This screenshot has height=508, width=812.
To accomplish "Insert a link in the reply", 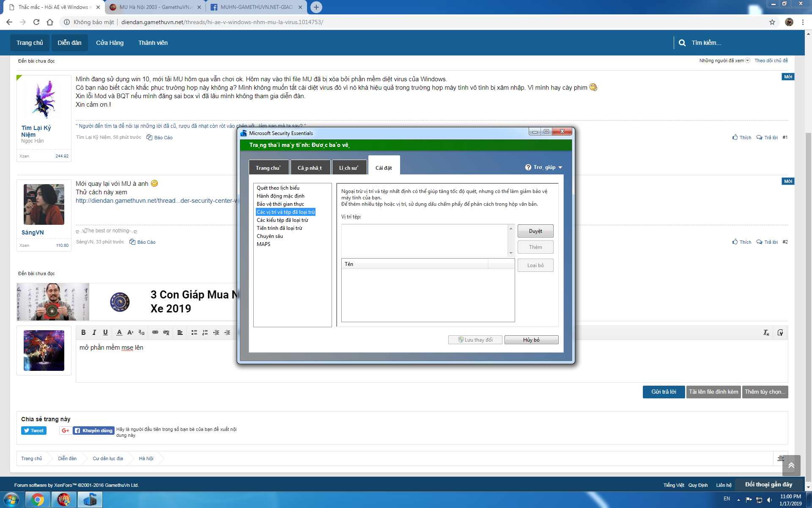I will [x=155, y=333].
